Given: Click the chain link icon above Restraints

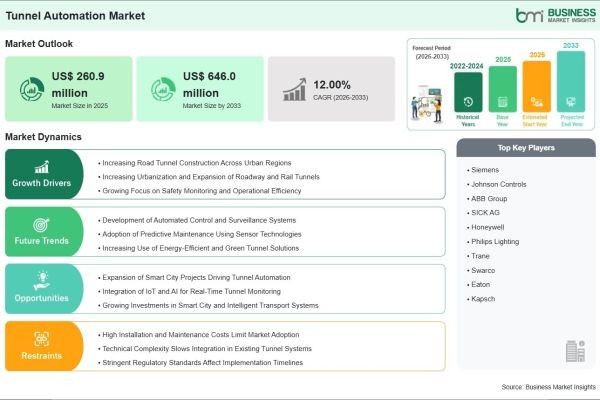Looking at the screenshot, I should point(41,339).
